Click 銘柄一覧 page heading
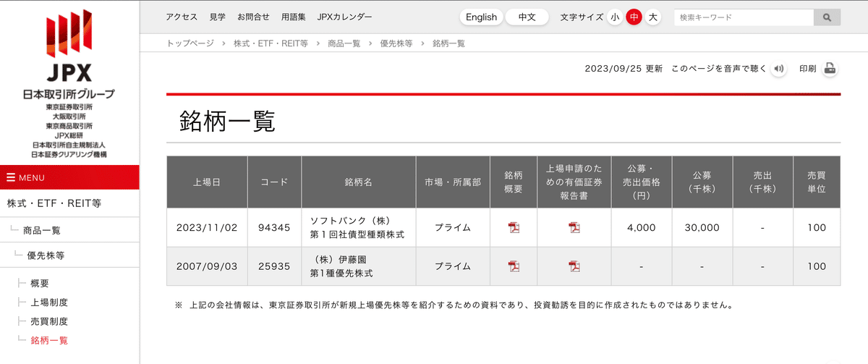The width and height of the screenshot is (868, 364). point(227,120)
